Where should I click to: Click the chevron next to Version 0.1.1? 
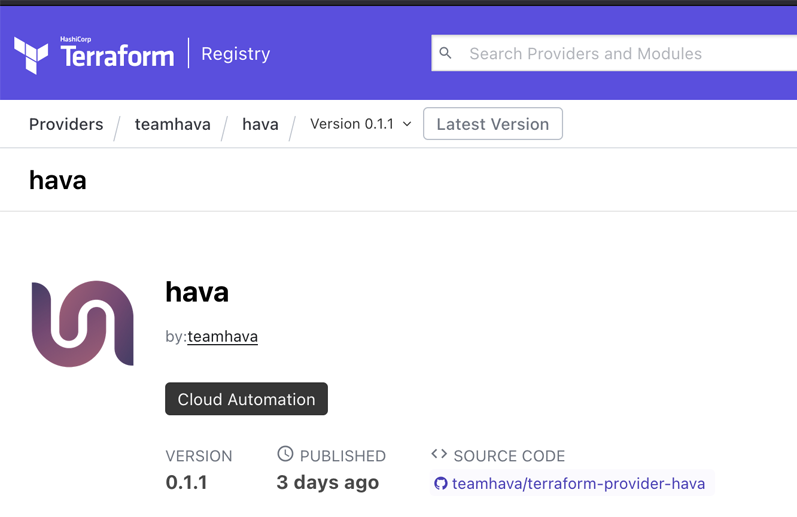407,124
